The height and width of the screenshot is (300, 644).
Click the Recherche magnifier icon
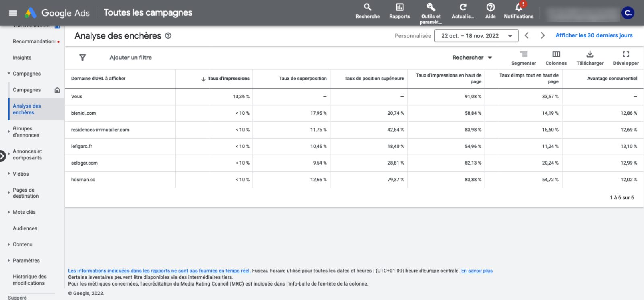coord(367,8)
